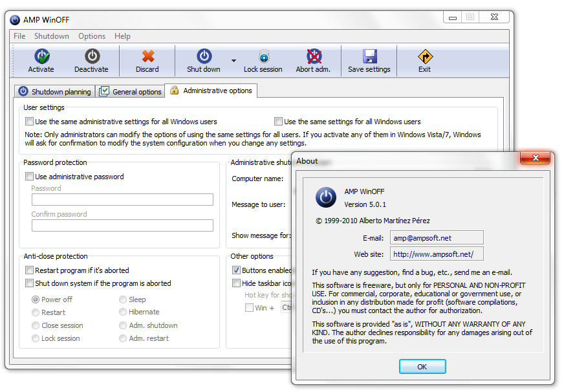
Task: Close the AMP WinOFF main window
Action: point(494,17)
